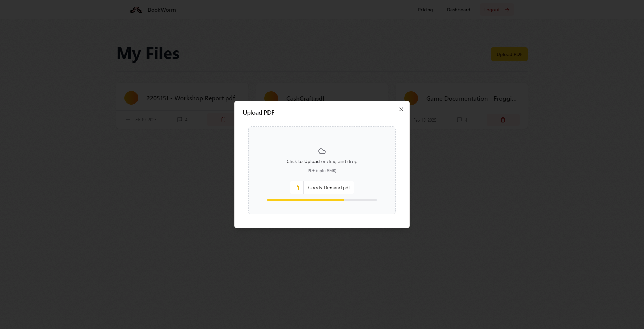Viewport: 644px width, 329px height.
Task: Select the Goods-Demand.pdf file chip
Action: 329,188
